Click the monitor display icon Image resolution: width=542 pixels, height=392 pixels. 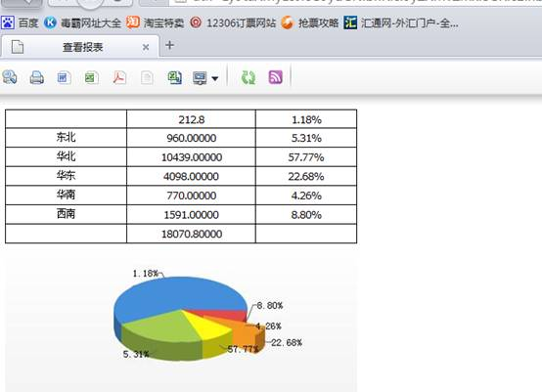point(200,78)
